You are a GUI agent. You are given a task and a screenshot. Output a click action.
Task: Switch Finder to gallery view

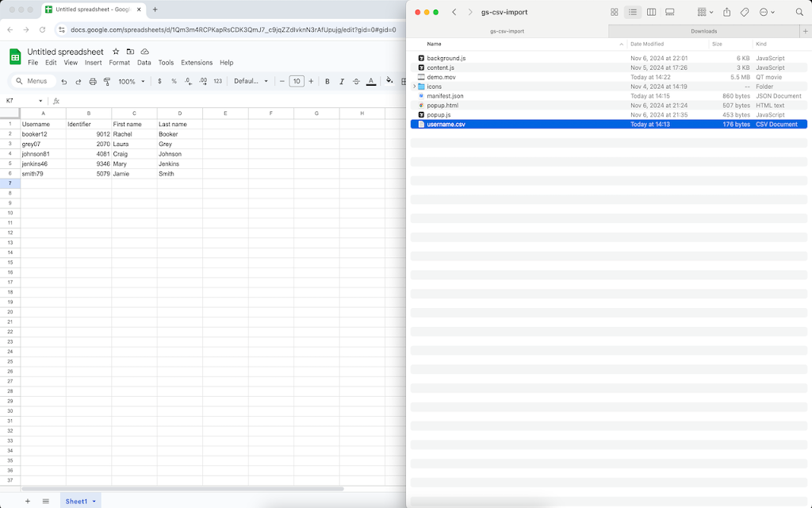point(669,12)
